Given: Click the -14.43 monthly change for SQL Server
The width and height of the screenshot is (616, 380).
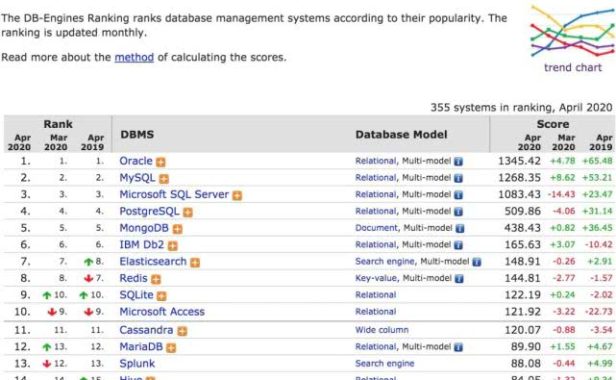Looking at the screenshot, I should (x=561, y=195).
